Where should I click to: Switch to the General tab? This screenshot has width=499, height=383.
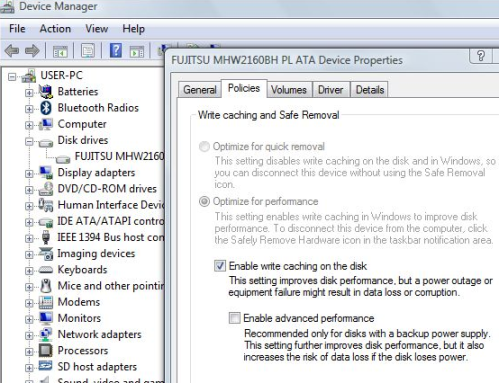200,90
